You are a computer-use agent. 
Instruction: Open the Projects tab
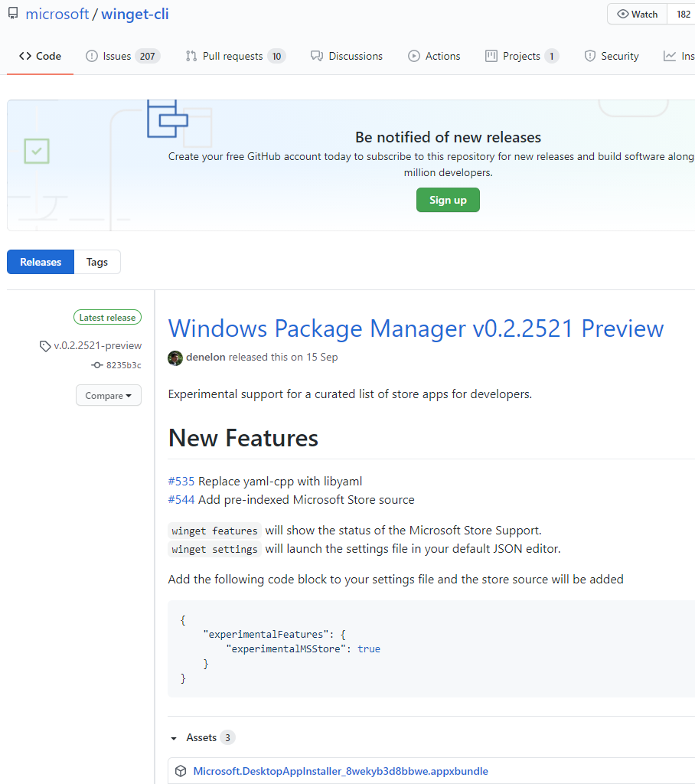pos(522,56)
